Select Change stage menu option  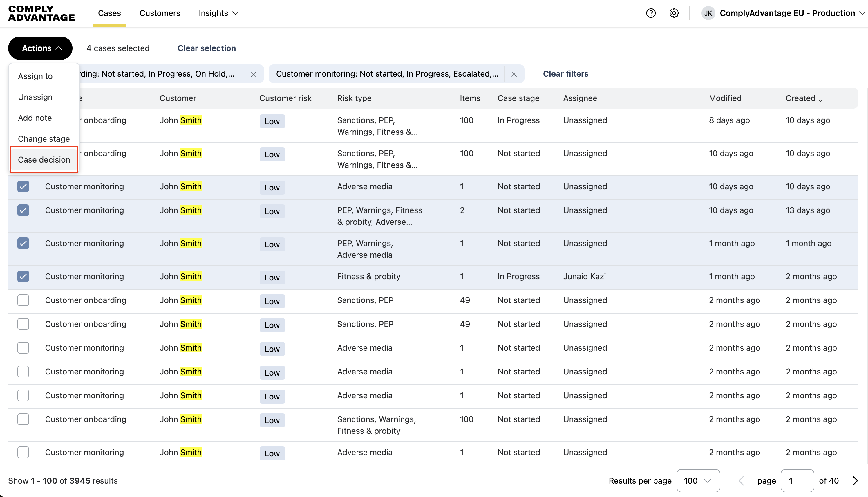[44, 138]
